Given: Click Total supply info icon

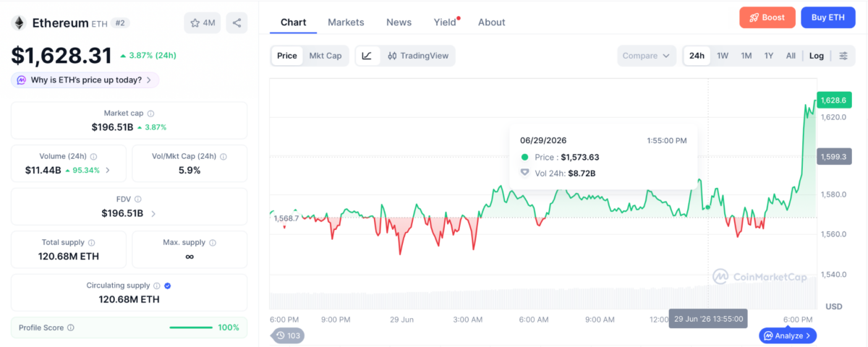Looking at the screenshot, I should [x=91, y=242].
